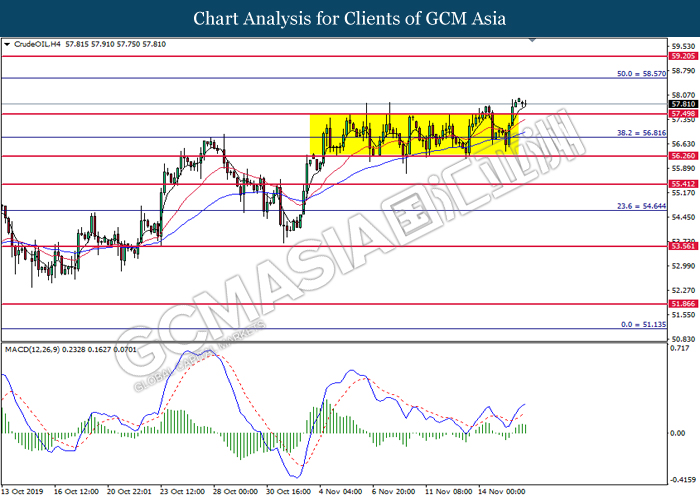This screenshot has height=500, width=700.
Task: Click the Fibonacci label 38.2 = 56.816
Action: coord(642,133)
